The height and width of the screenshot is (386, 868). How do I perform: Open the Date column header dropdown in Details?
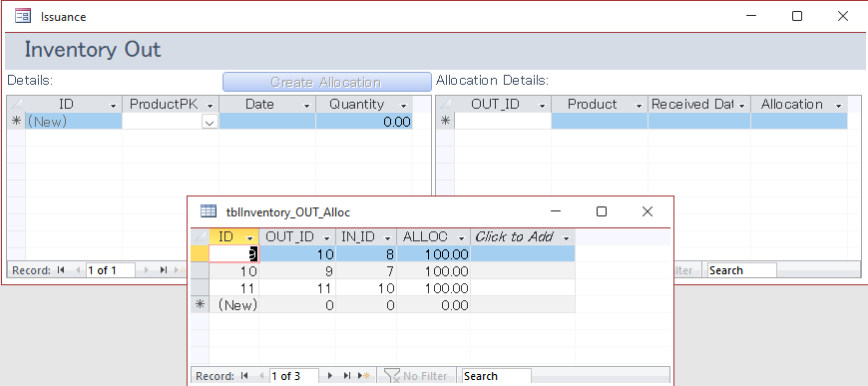306,105
